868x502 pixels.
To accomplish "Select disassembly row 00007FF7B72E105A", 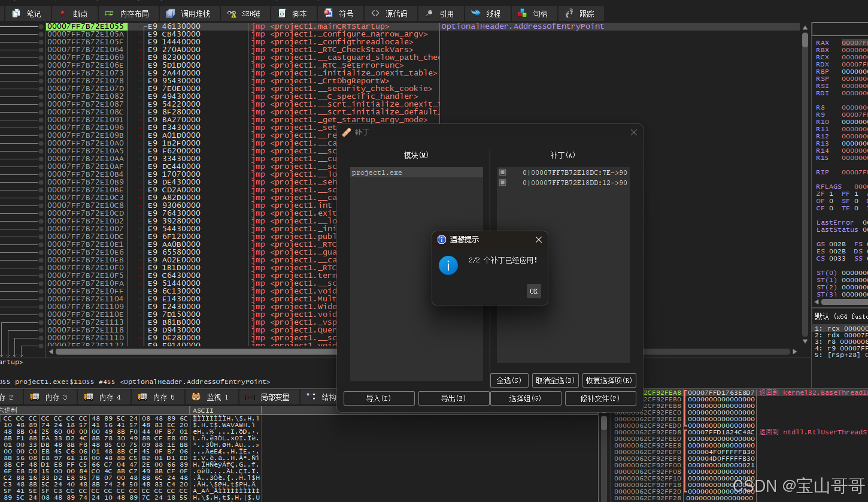I will pyautogui.click(x=86, y=34).
